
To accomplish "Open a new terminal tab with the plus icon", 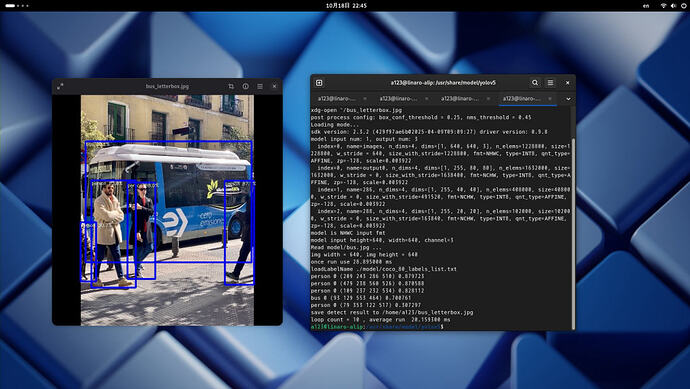I will coord(319,83).
